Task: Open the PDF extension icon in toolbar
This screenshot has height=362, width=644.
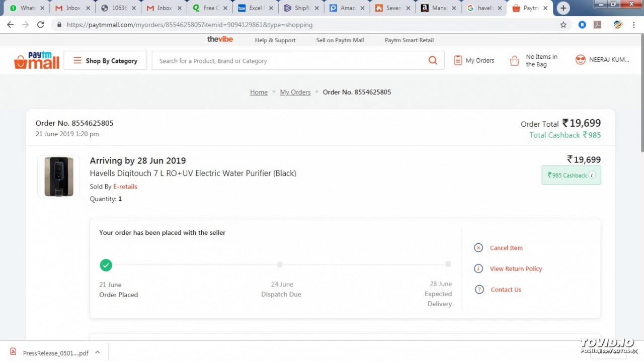Action: (x=597, y=25)
